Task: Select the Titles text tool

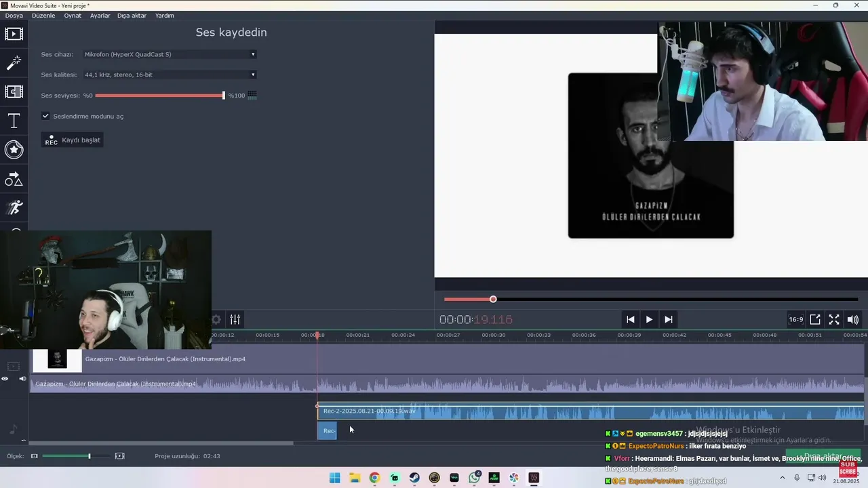Action: click(14, 121)
